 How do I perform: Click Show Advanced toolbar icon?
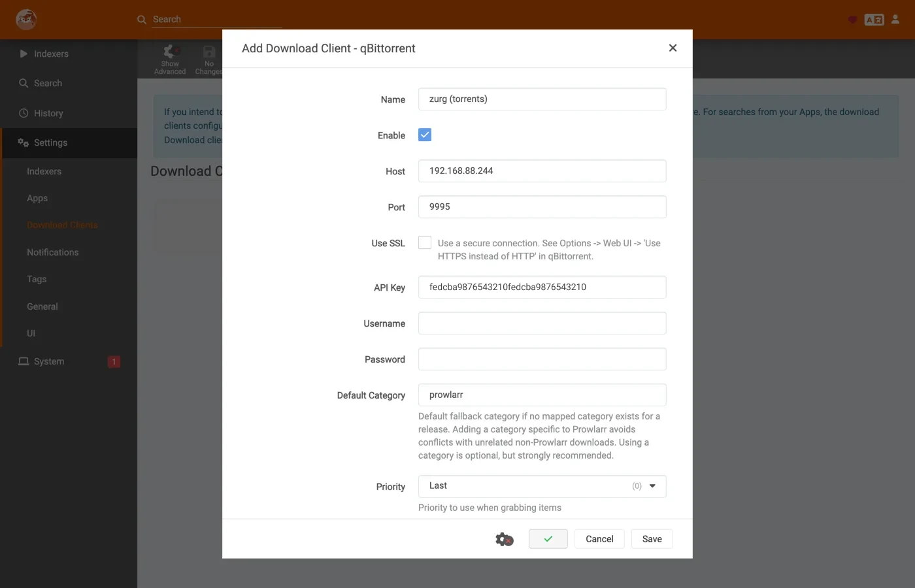tap(170, 59)
